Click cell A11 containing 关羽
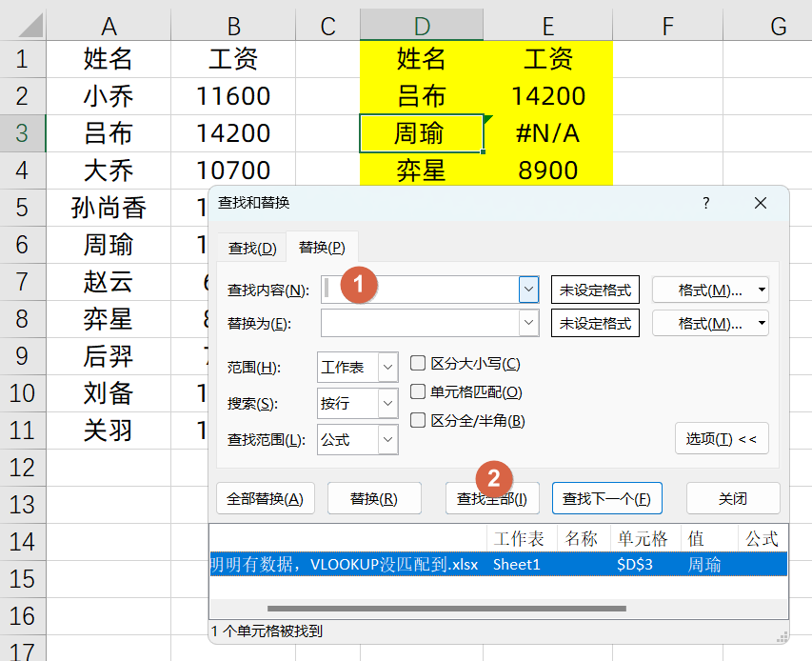Image resolution: width=812 pixels, height=661 pixels. [109, 431]
